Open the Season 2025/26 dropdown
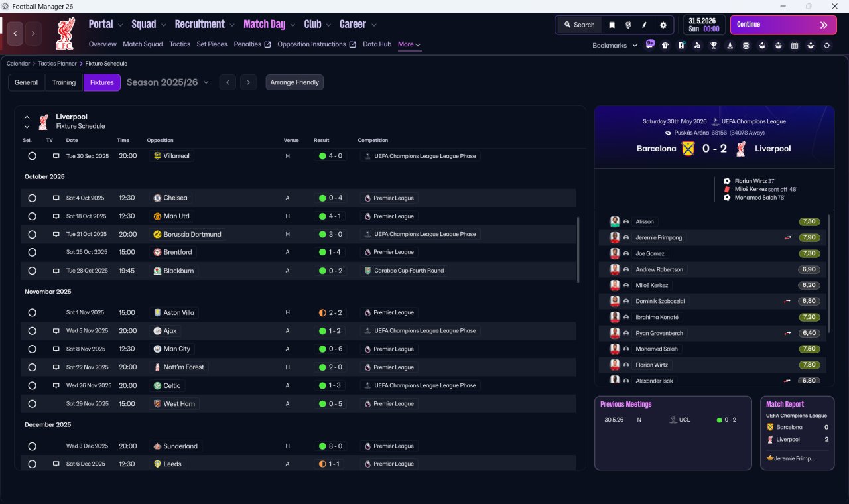The height and width of the screenshot is (504, 849). 167,82
